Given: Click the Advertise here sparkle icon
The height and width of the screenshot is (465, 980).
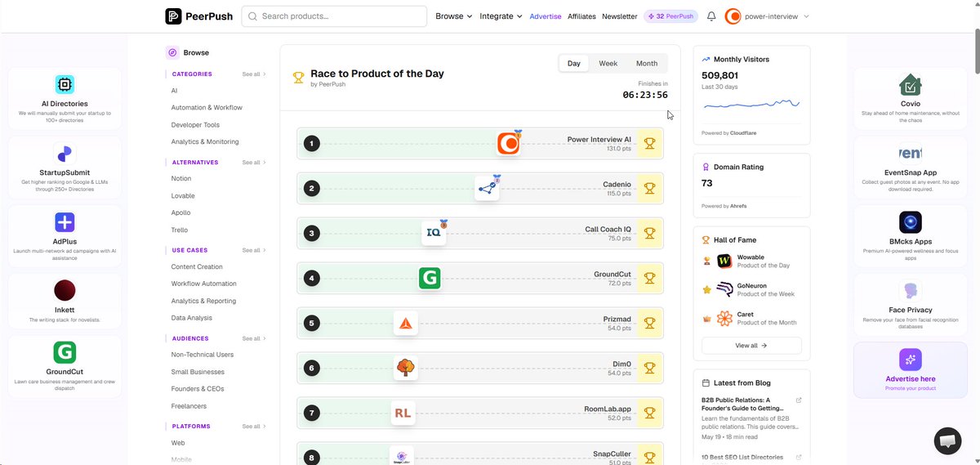Looking at the screenshot, I should point(911,360).
